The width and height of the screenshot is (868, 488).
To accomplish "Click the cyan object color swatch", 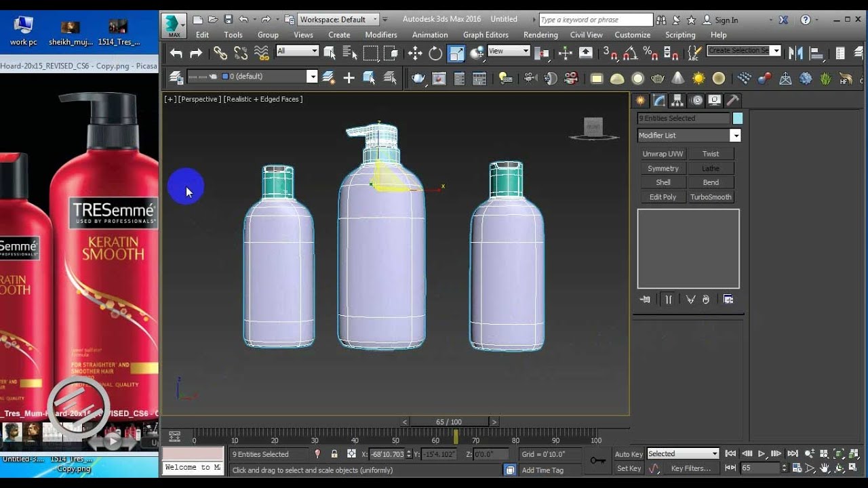I will pos(738,119).
